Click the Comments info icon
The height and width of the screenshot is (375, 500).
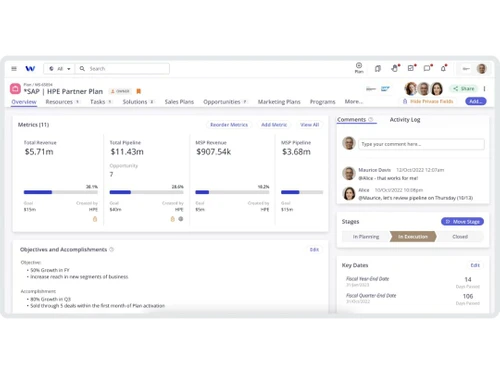click(x=370, y=120)
